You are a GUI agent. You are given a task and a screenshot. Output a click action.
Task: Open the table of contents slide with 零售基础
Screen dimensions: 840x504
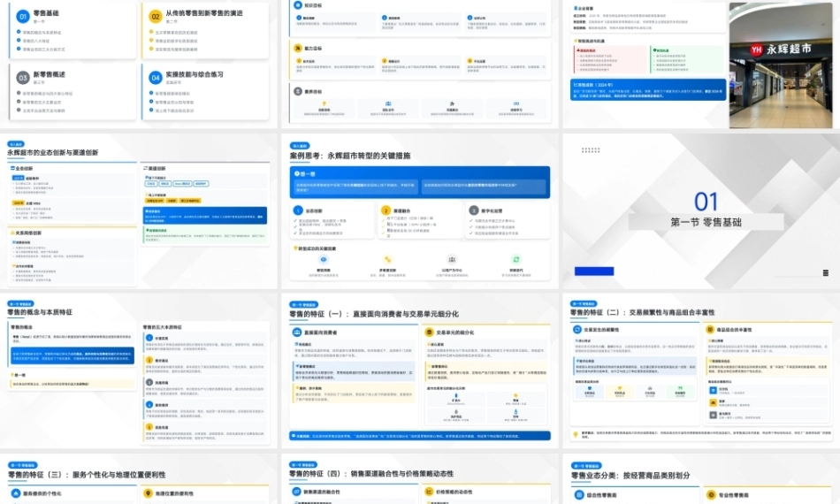pos(138,64)
